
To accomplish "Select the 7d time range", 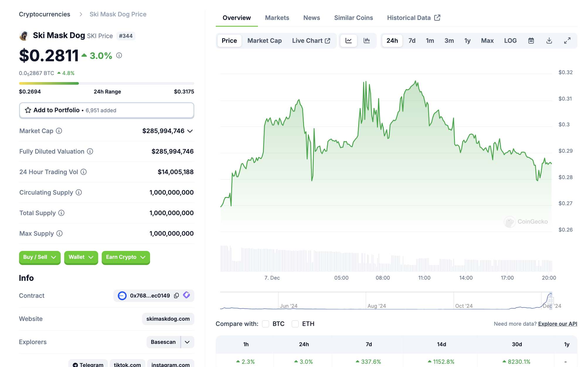I will [x=412, y=41].
